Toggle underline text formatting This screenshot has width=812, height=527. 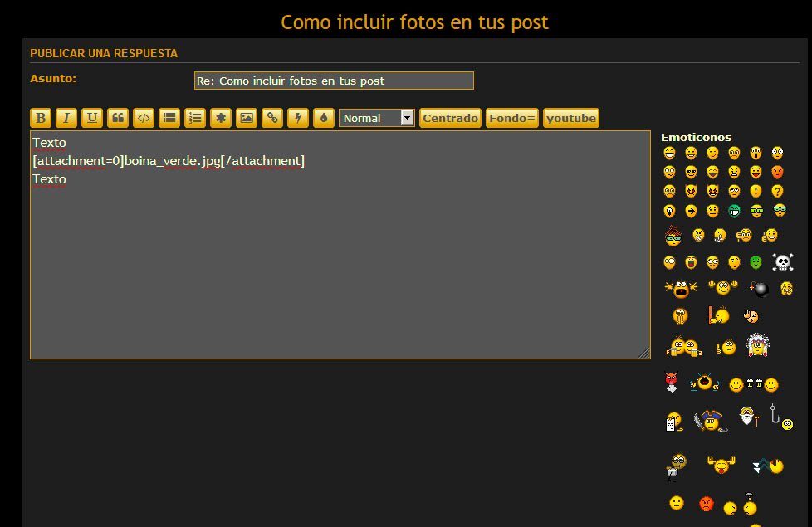(92, 118)
